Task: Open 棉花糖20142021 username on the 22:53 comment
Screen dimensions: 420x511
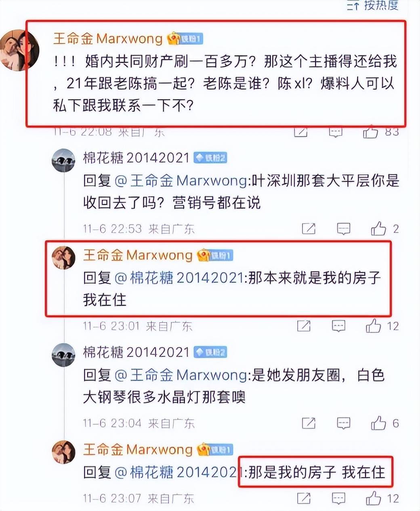Action: pyautogui.click(x=136, y=158)
